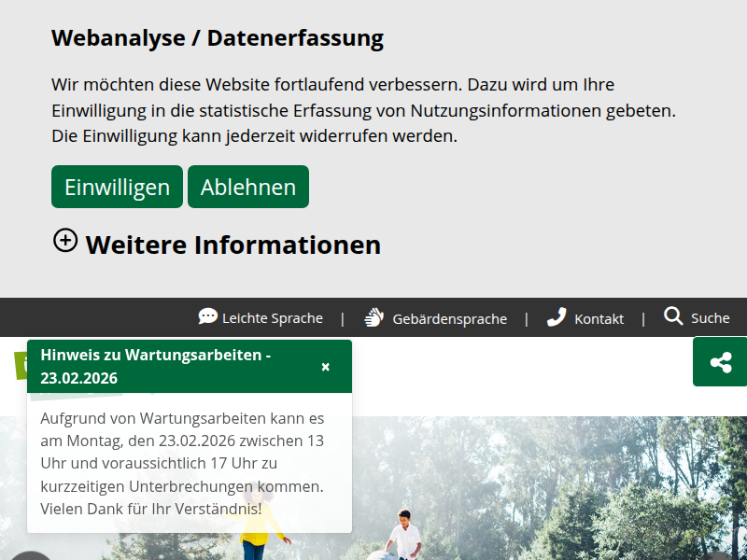Decline tracking with the Ablehnen button
Image resolution: width=747 pixels, height=560 pixels.
(247, 187)
